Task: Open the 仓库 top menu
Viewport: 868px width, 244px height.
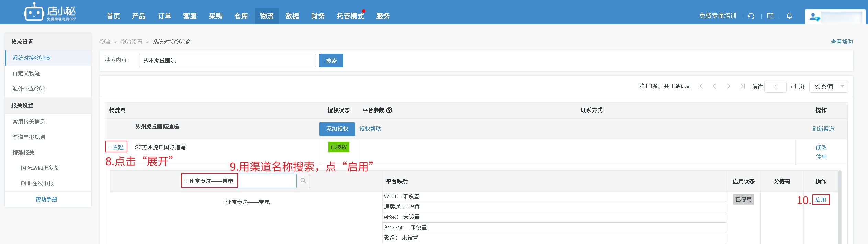Action: [241, 16]
